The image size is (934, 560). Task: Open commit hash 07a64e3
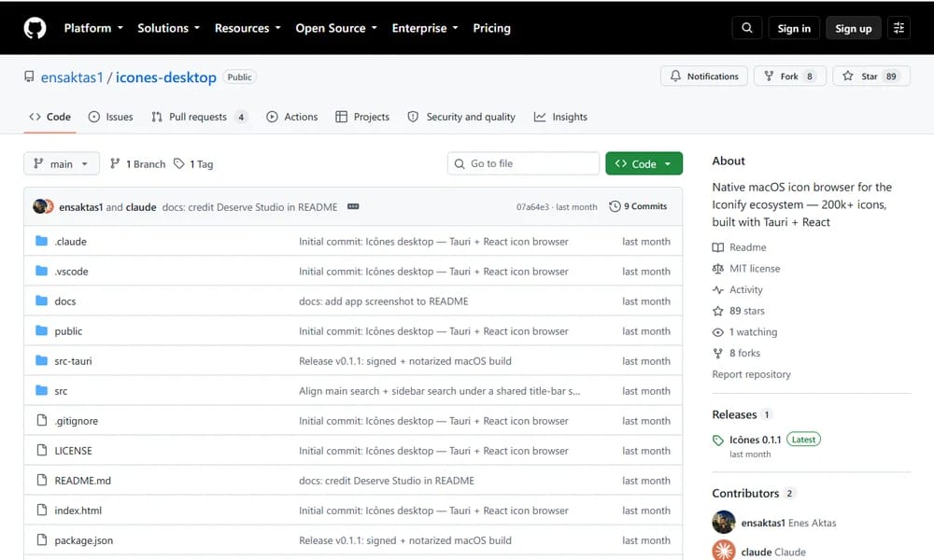[532, 207]
